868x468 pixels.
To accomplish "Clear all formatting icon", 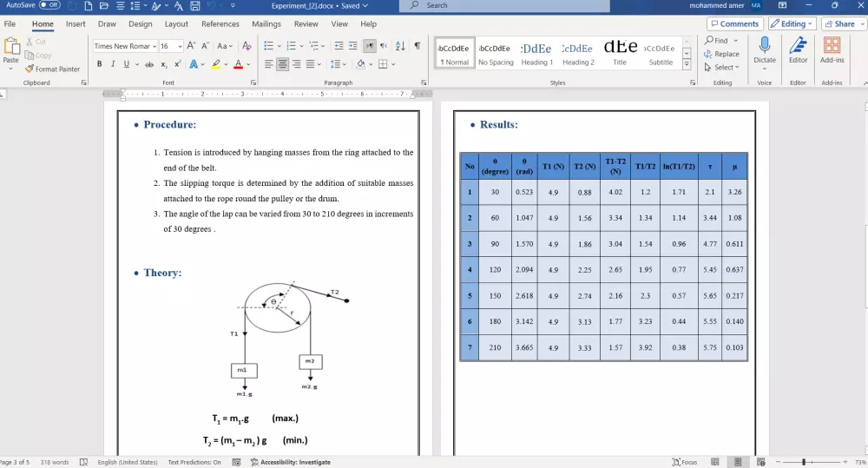I will [247, 46].
